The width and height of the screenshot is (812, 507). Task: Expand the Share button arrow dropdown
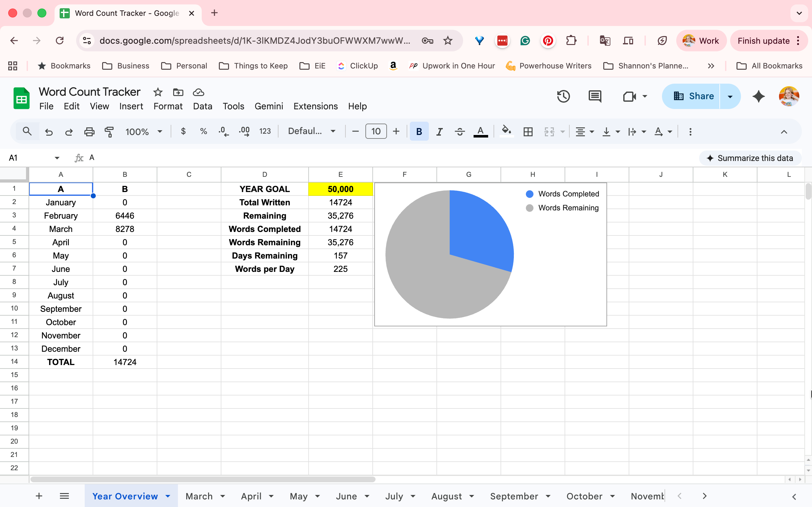point(730,97)
